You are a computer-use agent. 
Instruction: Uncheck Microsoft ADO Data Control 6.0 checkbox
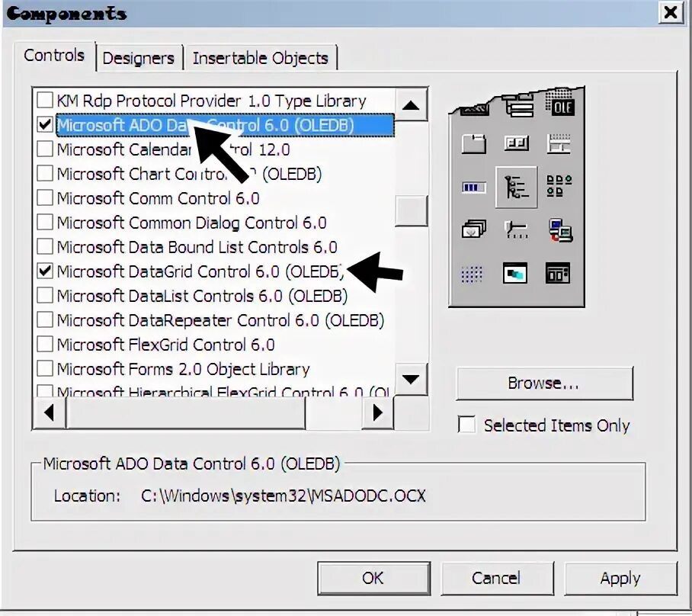(45, 124)
